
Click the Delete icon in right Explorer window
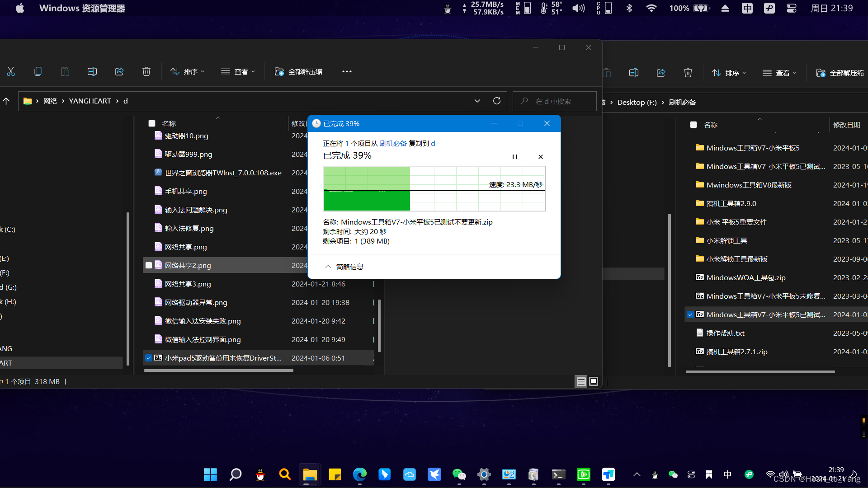pyautogui.click(x=688, y=73)
